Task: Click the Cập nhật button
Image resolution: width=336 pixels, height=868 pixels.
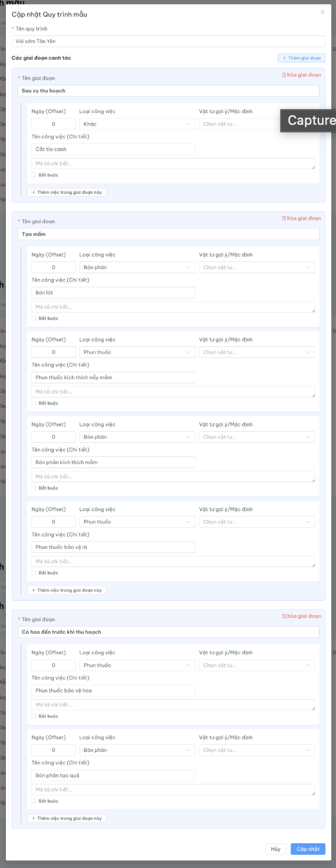Action: pyautogui.click(x=308, y=849)
